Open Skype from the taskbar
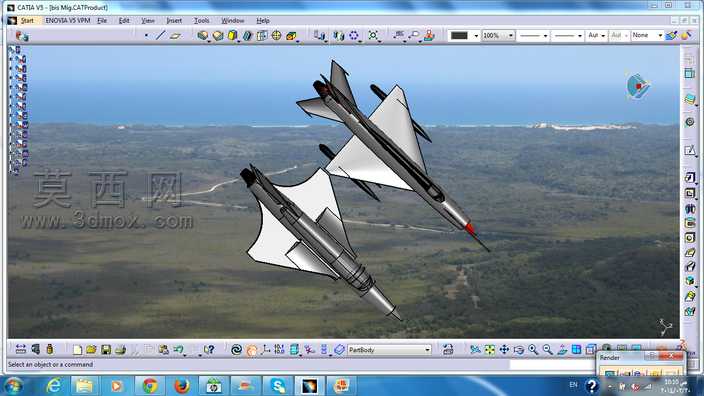This screenshot has width=704, height=396. [x=277, y=386]
